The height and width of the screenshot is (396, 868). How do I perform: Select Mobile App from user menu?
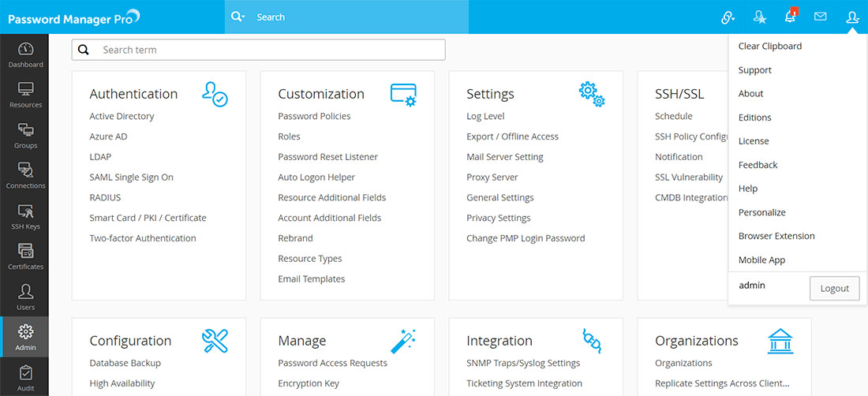pos(761,260)
